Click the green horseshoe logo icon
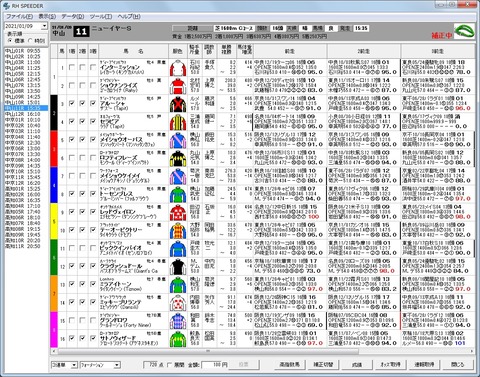 (465, 32)
